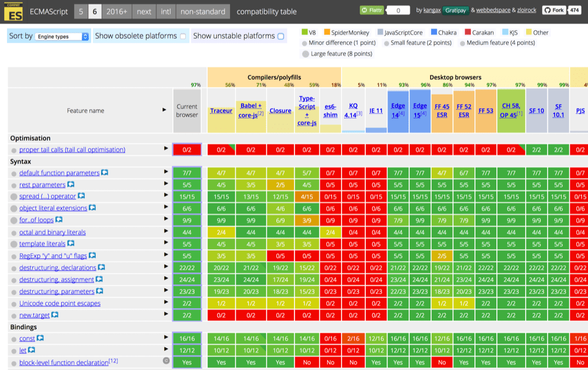Open the blue icon beside destructuring, declarations
Screen dimensions: 588x370
pyautogui.click(x=101, y=267)
